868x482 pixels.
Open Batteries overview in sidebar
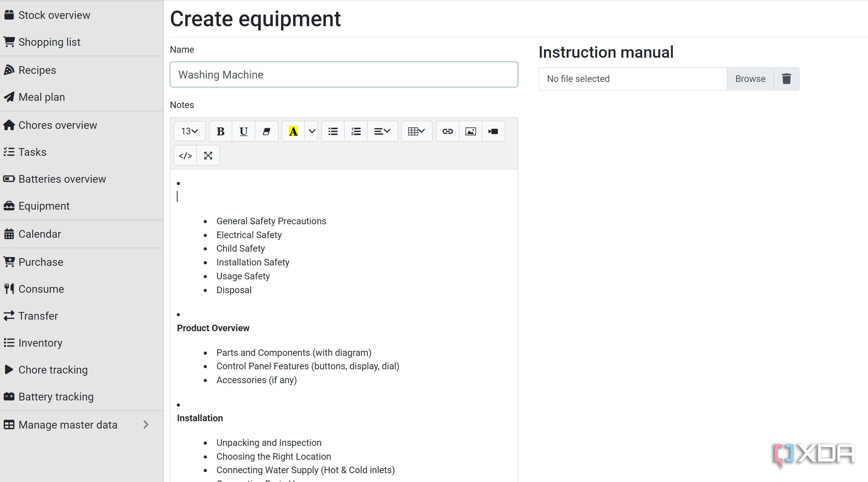[x=81, y=179]
